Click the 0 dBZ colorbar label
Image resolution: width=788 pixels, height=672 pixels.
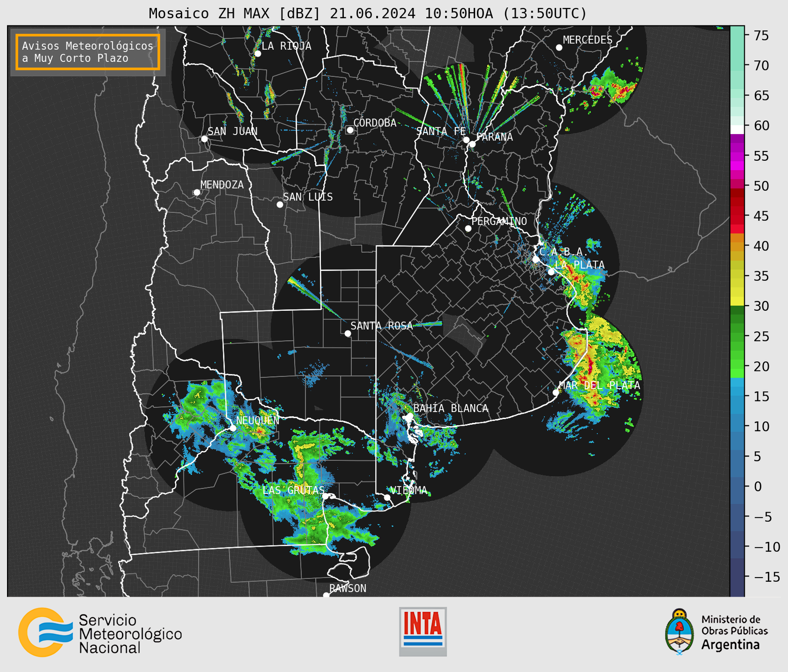tap(757, 486)
